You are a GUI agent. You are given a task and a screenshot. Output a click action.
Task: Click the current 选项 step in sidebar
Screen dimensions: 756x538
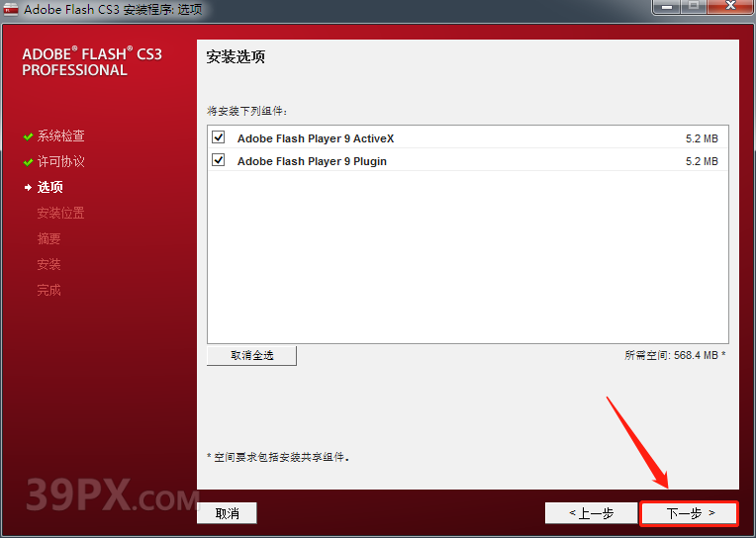[50, 187]
